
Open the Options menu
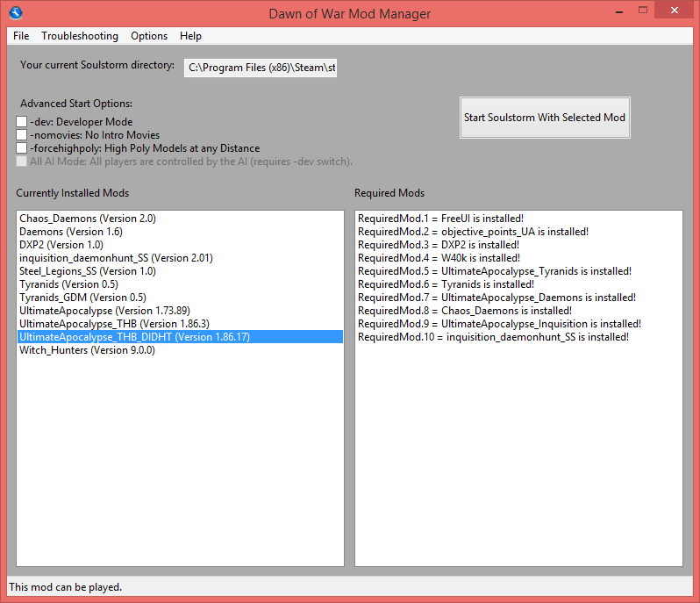(x=149, y=36)
